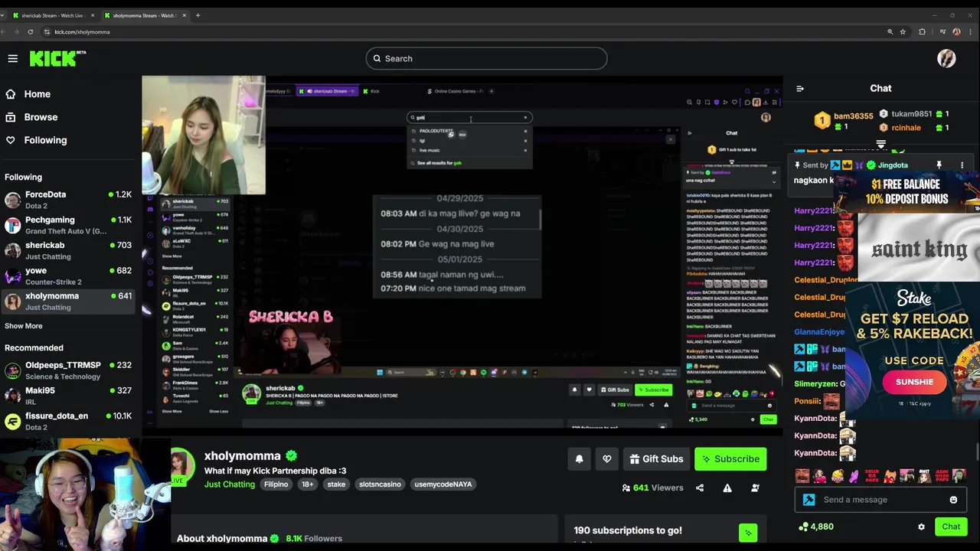This screenshot has height=551, width=980.
Task: Expand Following list with Show More
Action: [24, 326]
